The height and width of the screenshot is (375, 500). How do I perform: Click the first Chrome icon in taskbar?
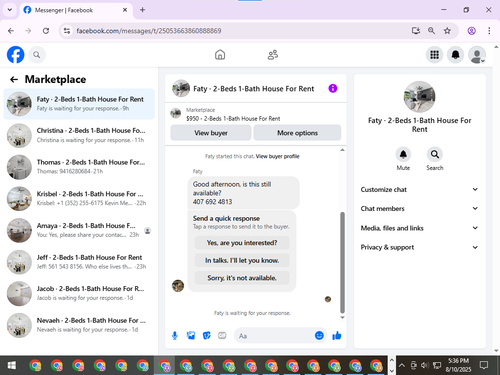[35, 365]
